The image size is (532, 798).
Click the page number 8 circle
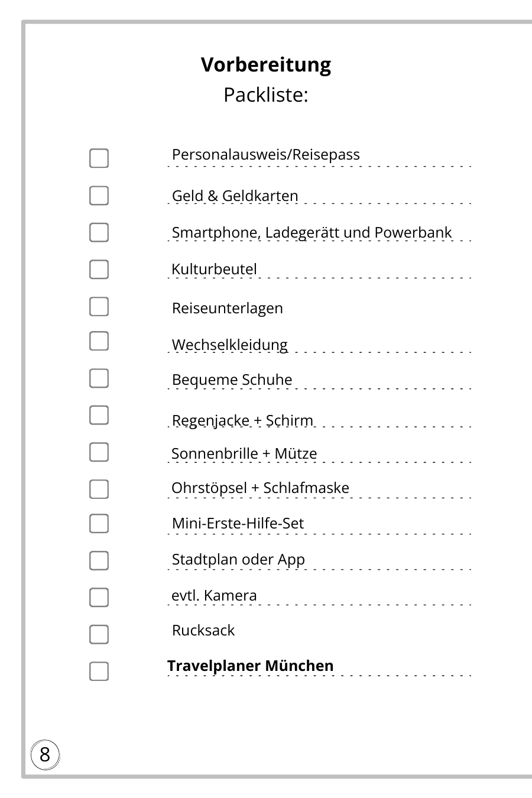click(x=45, y=755)
